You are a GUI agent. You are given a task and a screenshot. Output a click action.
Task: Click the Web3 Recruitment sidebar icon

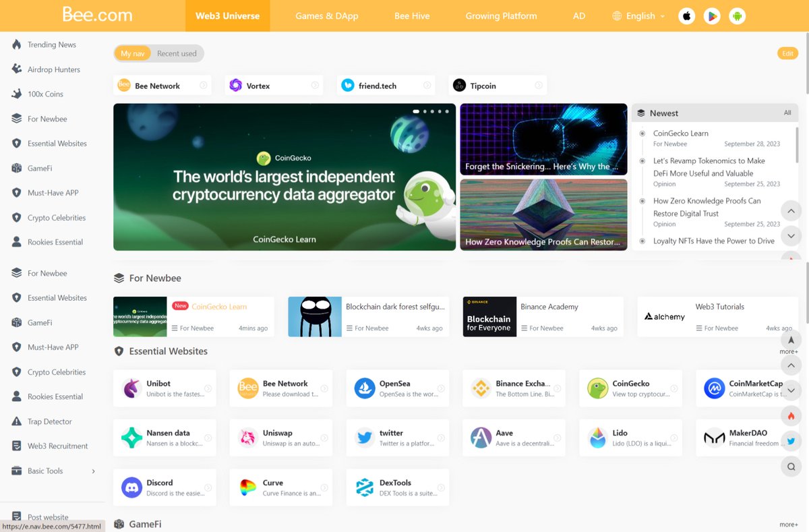pos(17,446)
